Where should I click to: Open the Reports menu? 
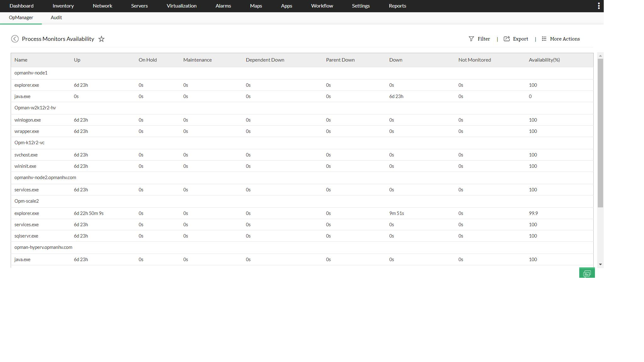397,6
